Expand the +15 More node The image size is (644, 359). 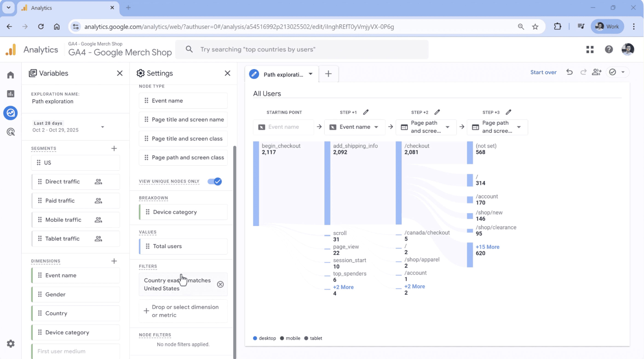click(487, 247)
